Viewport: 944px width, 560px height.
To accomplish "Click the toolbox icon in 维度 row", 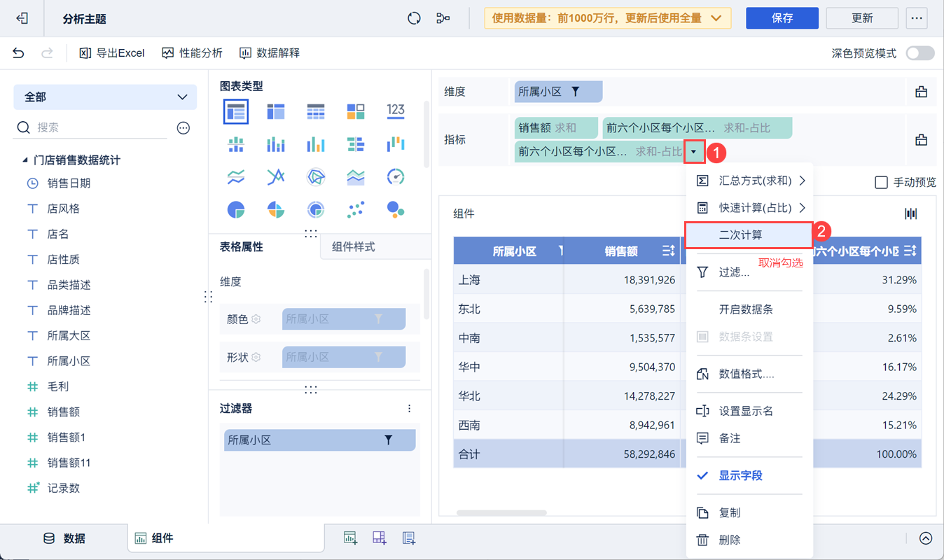I will [921, 92].
